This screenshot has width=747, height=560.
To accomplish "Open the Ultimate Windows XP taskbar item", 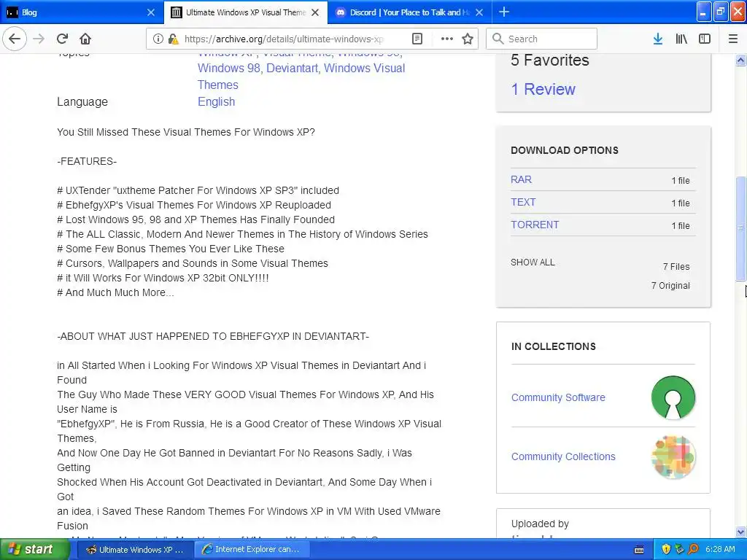I will tap(134, 549).
